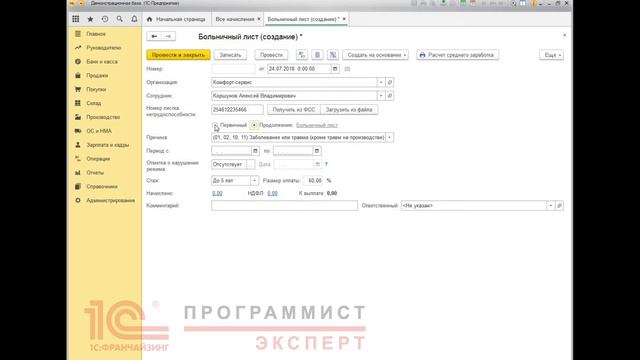Select the Продолжение radio button
The width and height of the screenshot is (640, 360).
254,125
